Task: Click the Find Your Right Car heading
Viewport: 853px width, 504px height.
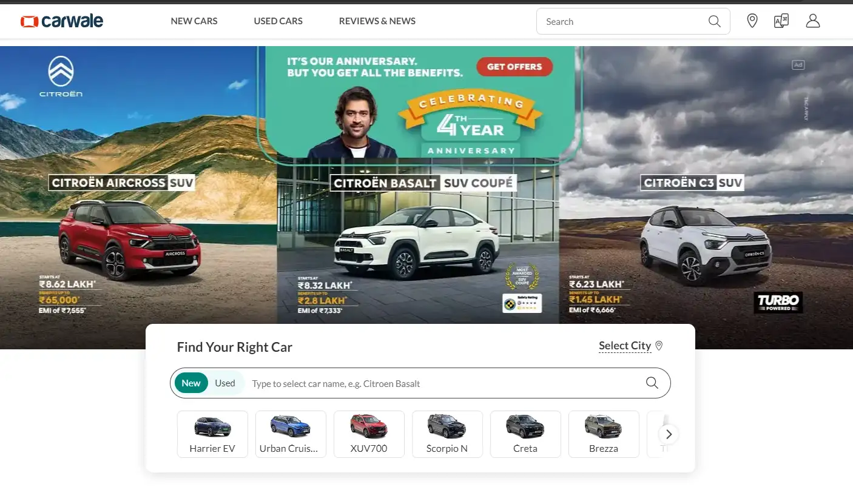Action: 235,348
